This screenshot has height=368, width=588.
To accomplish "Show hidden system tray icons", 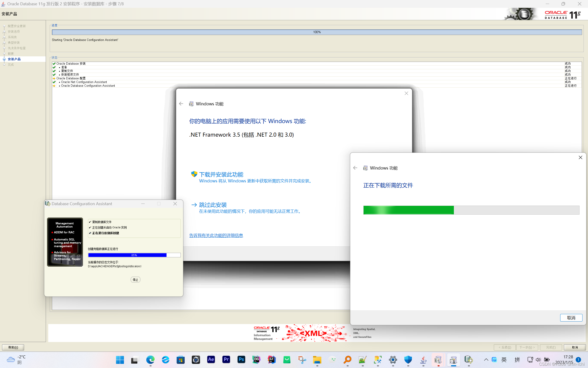I will 486,359.
